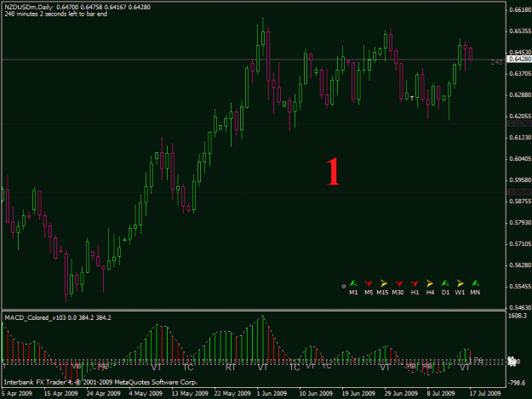Click '240 minutes 2 seconds left to bar end'
532x399 pixels.
[x=56, y=14]
